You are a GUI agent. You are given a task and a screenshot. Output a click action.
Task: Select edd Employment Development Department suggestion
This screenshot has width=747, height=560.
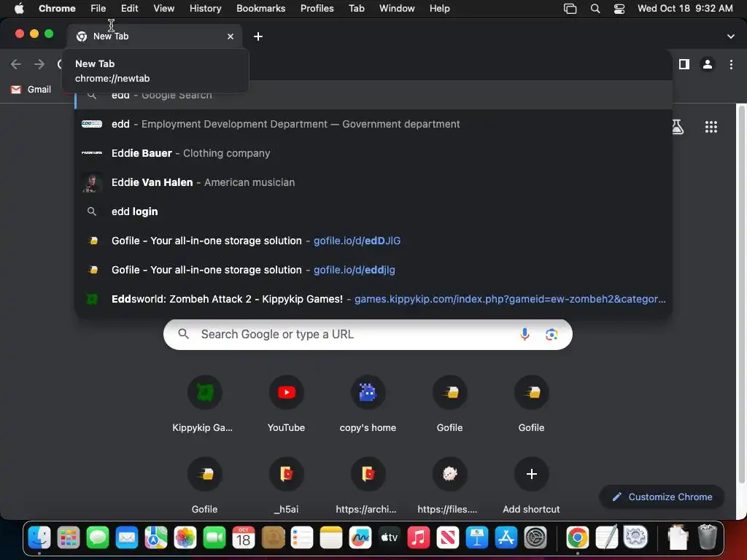pos(373,124)
